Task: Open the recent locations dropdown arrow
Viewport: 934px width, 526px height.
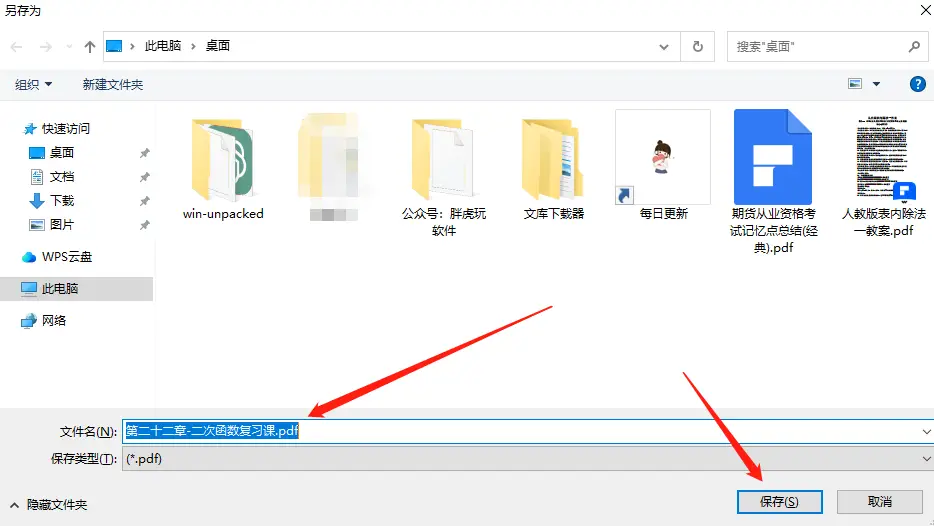Action: coord(69,46)
